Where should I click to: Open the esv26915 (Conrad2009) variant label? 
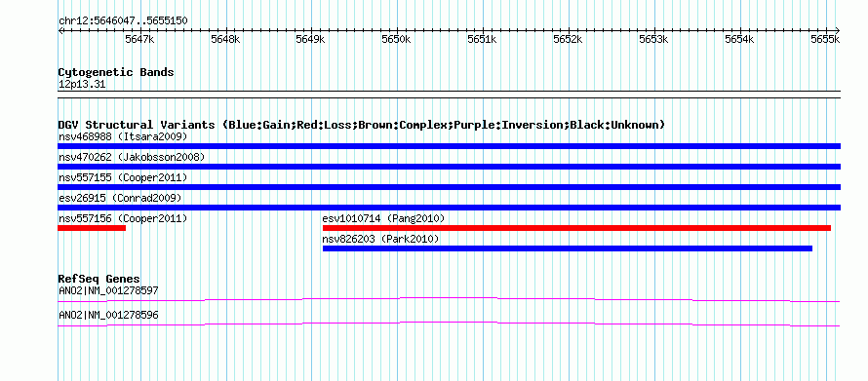[120, 198]
